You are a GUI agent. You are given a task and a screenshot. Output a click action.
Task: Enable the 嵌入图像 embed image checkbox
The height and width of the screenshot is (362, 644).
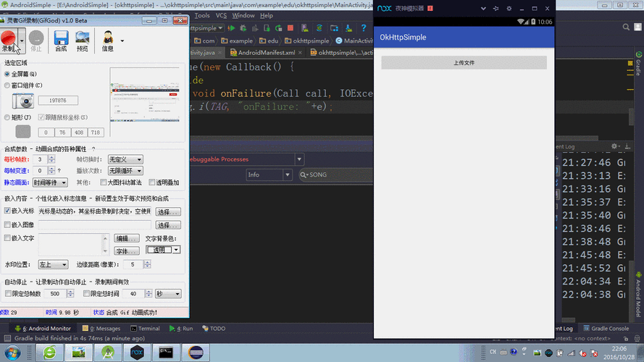pyautogui.click(x=7, y=224)
